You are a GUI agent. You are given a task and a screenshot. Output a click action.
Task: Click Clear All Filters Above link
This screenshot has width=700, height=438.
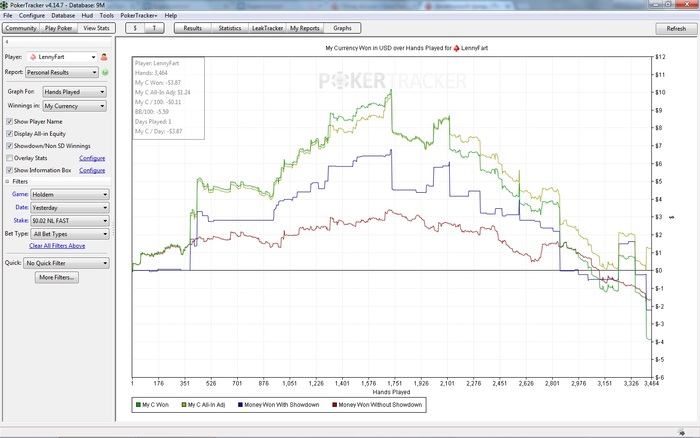(x=57, y=246)
